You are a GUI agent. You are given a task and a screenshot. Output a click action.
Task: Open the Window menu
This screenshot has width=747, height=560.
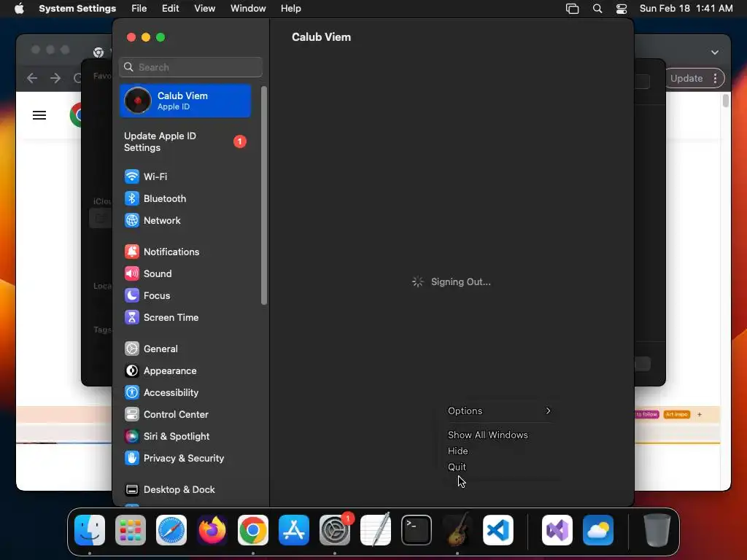coord(248,9)
